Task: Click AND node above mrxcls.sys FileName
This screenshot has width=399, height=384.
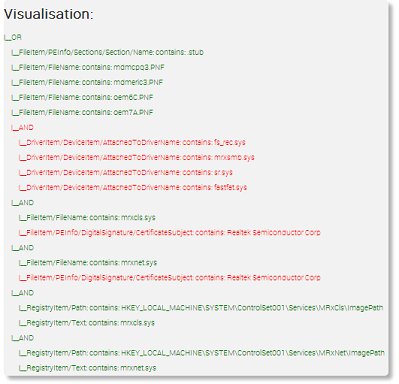Action: [x=22, y=203]
